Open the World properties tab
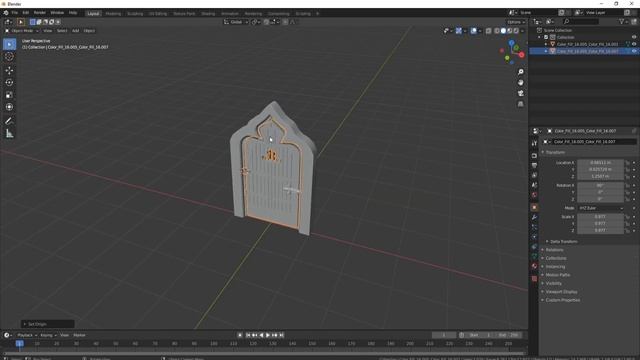Screen dimensions: 640x360 click(534, 195)
